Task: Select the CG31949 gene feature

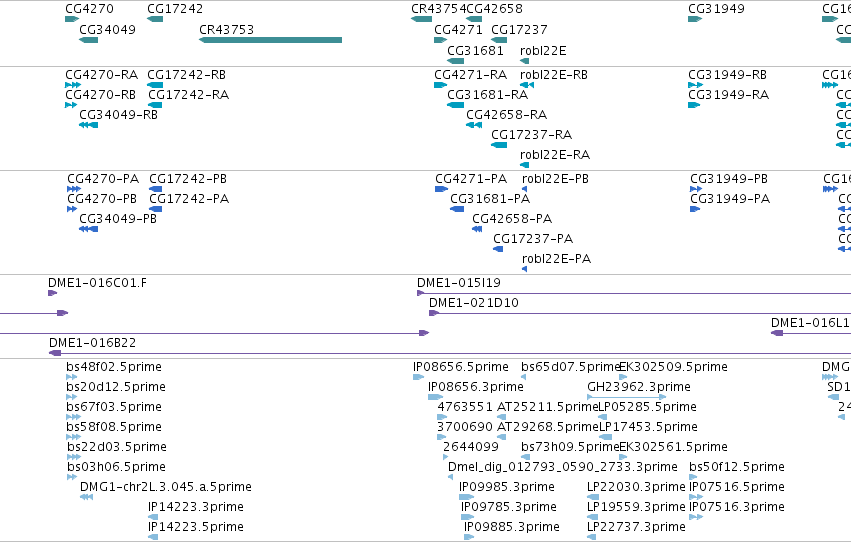Action: click(695, 19)
